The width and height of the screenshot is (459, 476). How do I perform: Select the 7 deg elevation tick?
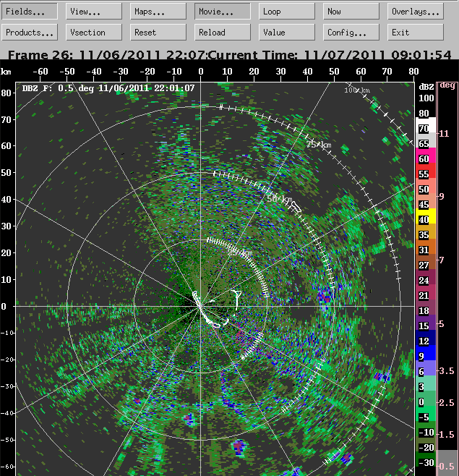coord(442,260)
